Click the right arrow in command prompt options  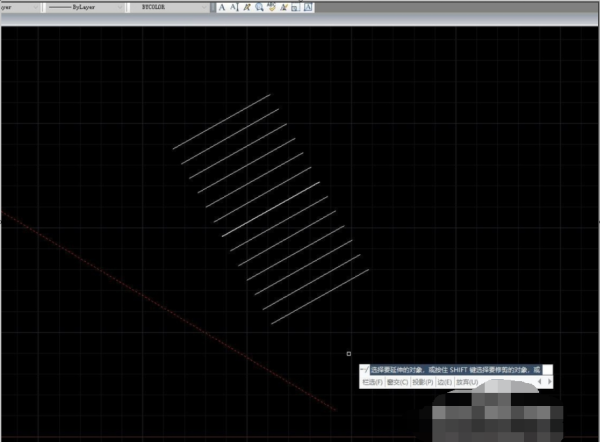tap(550, 382)
